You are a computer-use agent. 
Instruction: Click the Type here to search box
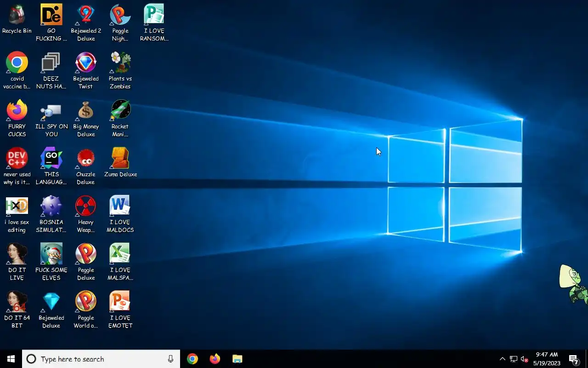pos(101,359)
